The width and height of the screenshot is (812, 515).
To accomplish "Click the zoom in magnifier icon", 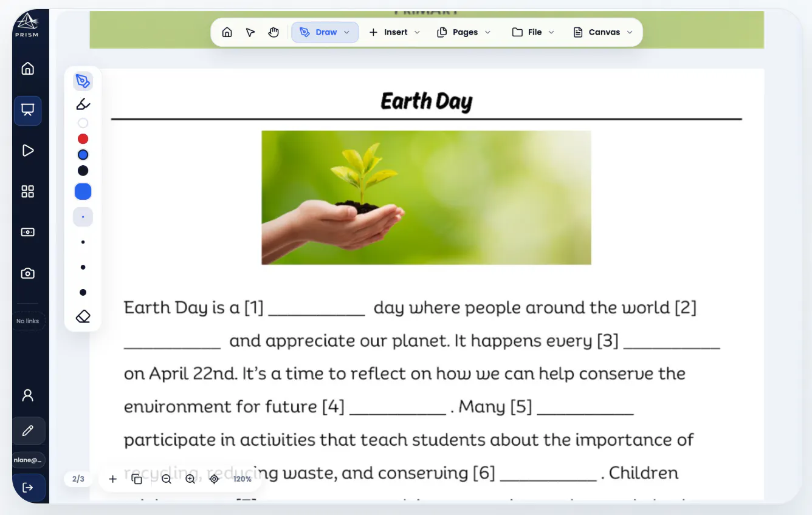I will 190,479.
